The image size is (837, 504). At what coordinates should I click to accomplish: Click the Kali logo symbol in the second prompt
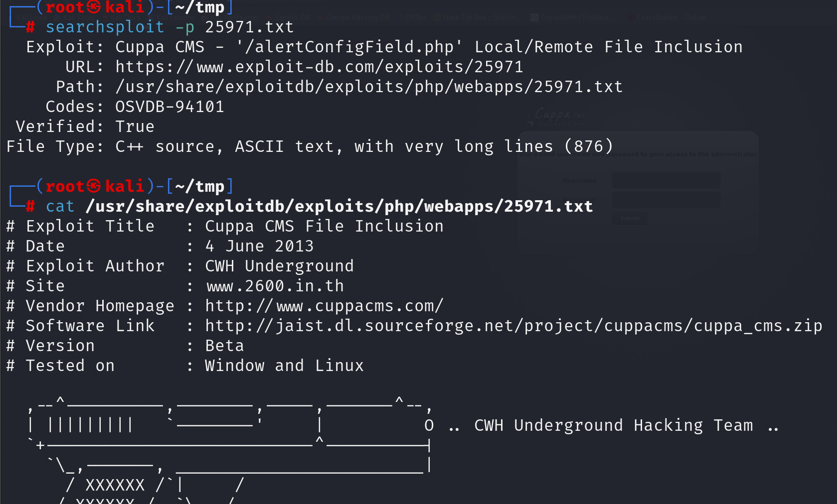[x=94, y=186]
